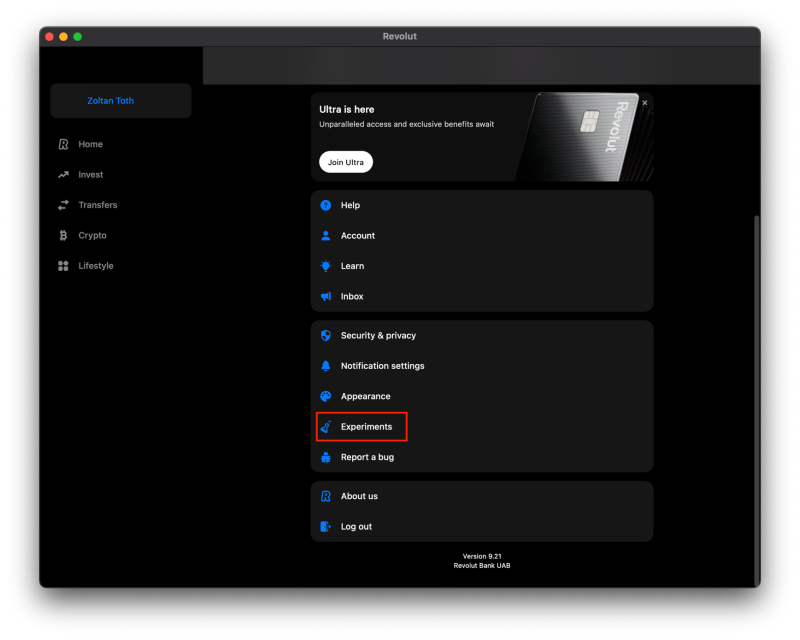Click the Version 9.21 text
Viewport: 800px width, 640px height.
(x=482, y=556)
